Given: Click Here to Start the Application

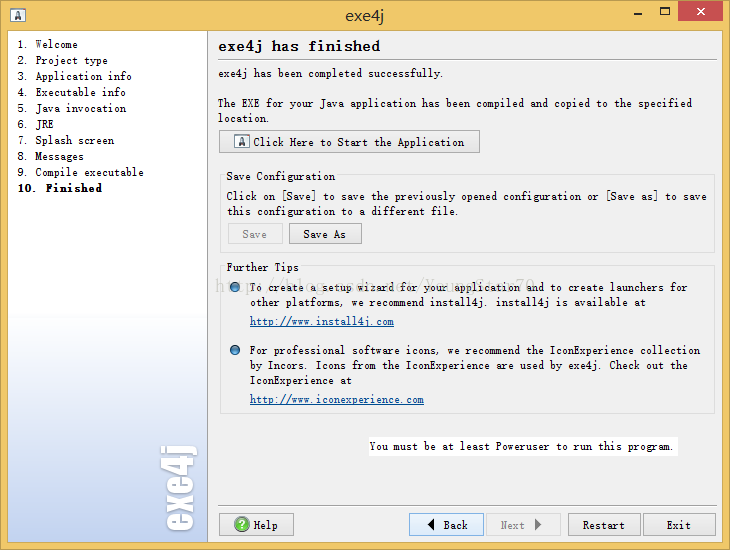Looking at the screenshot, I should coord(349,142).
